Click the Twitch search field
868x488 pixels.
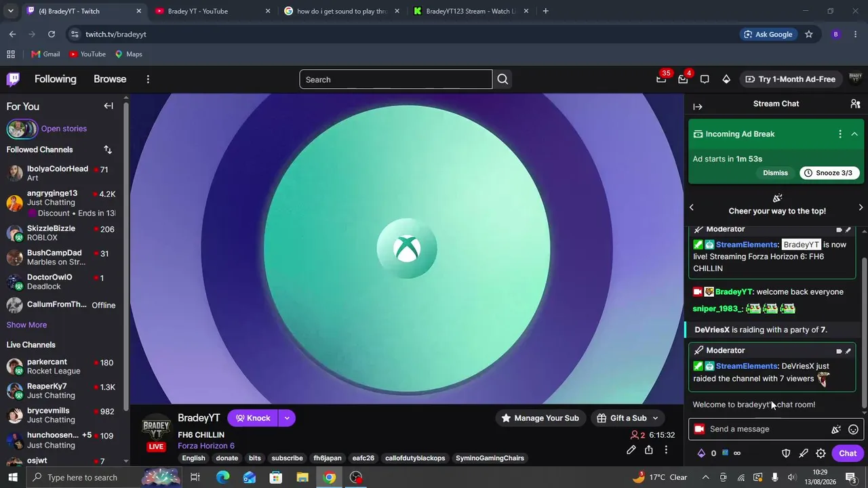click(396, 79)
